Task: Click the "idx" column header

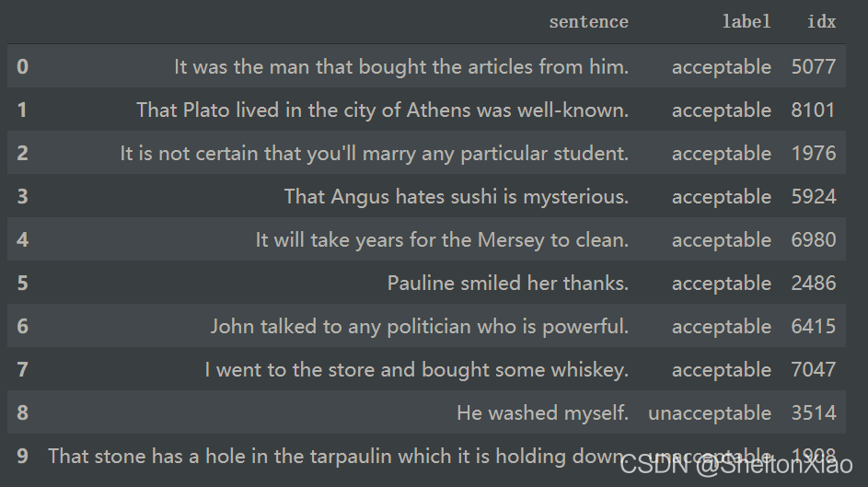Action: coord(821,22)
